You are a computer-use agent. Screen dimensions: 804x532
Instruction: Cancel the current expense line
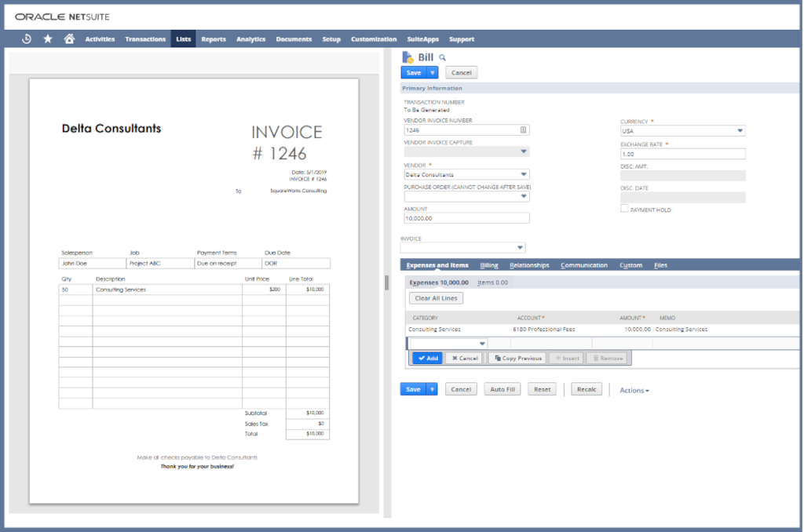tap(465, 359)
